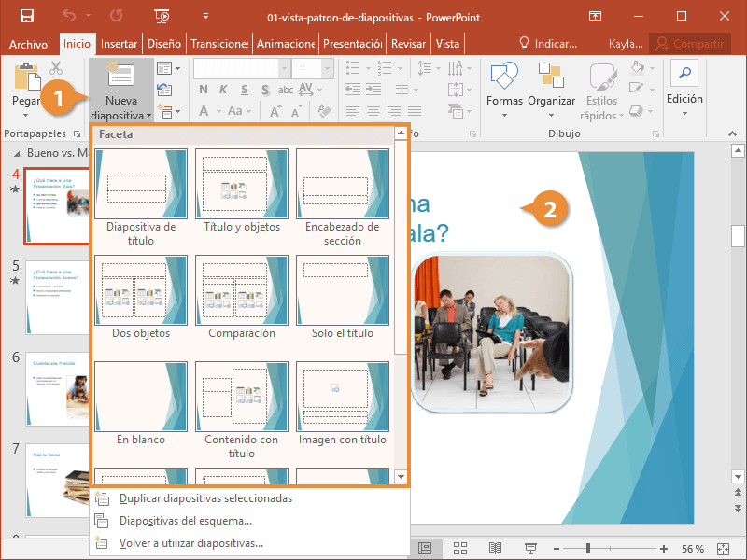The width and height of the screenshot is (747, 560).
Task: Switch to the Insertar tab
Action: click(120, 44)
